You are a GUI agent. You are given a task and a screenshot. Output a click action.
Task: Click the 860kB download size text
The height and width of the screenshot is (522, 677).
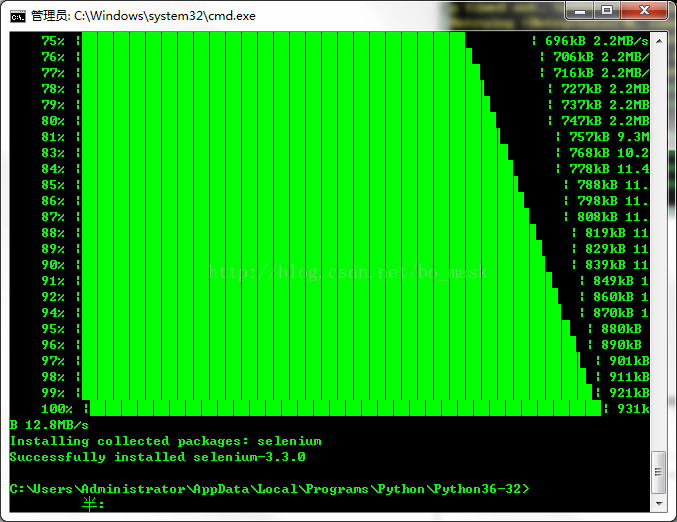613,296
